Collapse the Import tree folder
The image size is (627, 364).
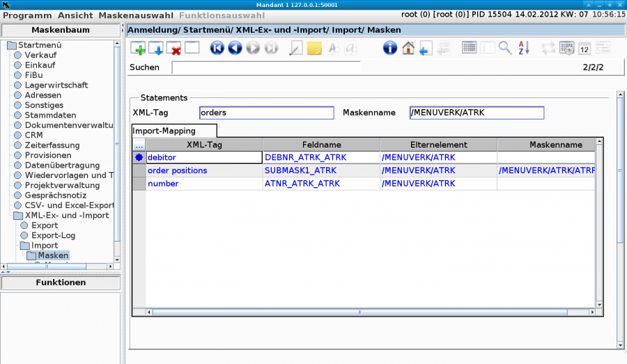[x=25, y=245]
